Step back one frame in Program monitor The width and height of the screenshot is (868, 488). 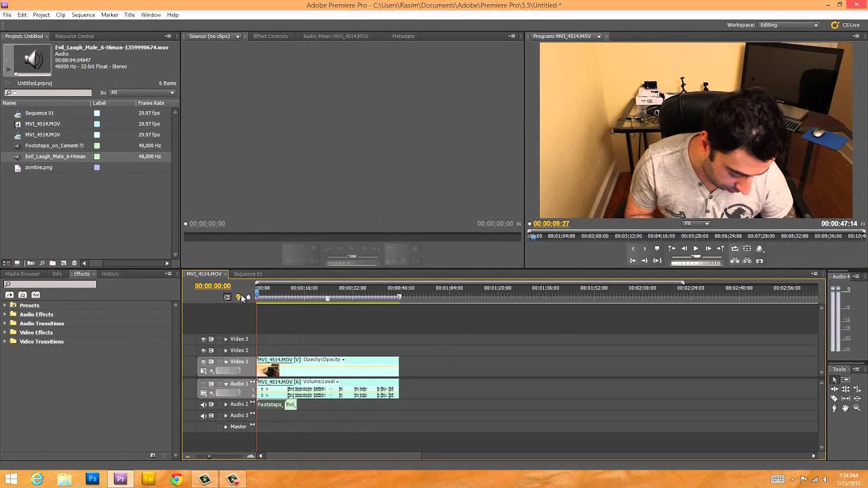tap(684, 249)
